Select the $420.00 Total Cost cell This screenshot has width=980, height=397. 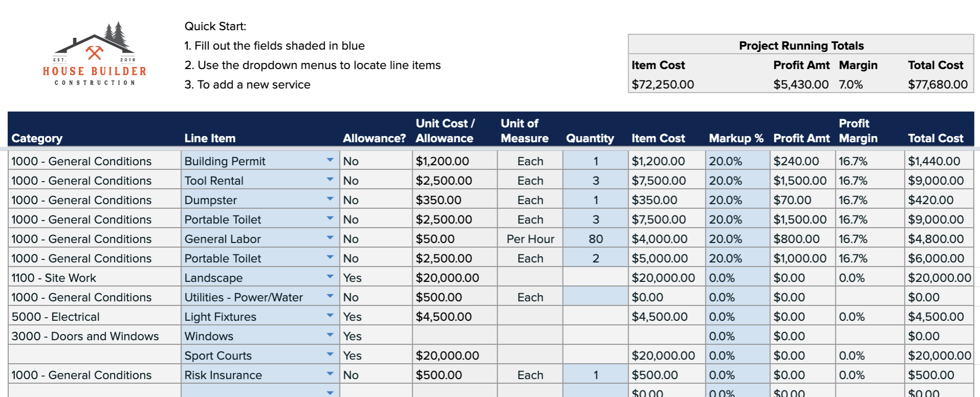tap(939, 200)
